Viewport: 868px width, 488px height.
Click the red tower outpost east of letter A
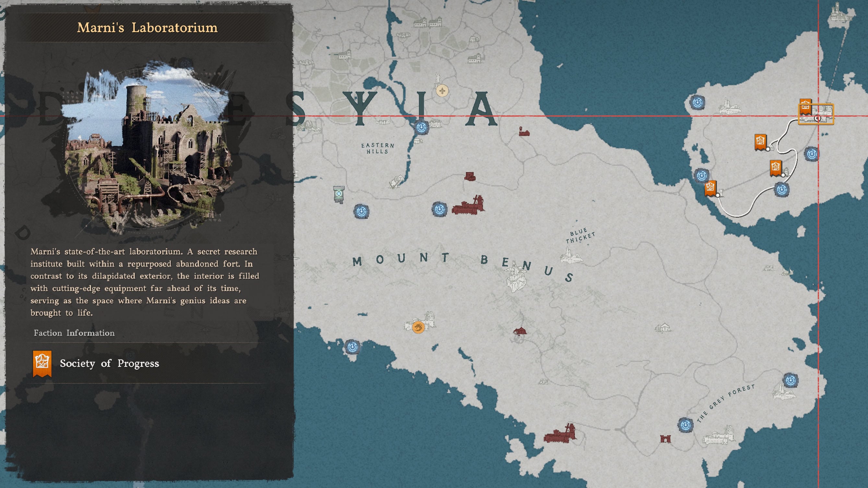point(524,132)
